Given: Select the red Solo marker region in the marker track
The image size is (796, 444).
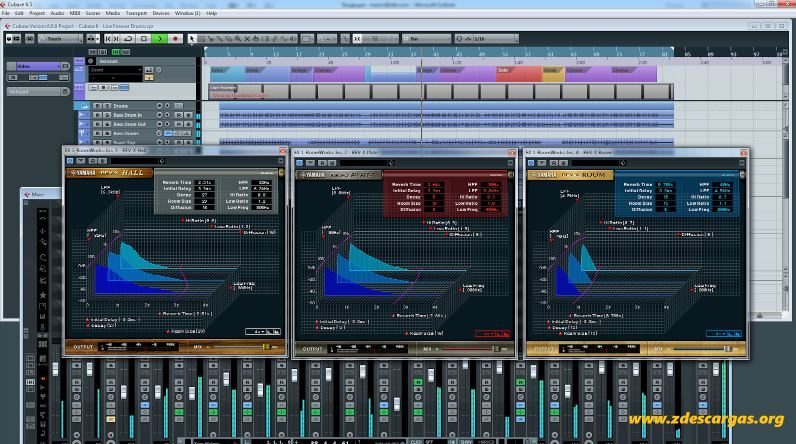Looking at the screenshot, I should tap(519, 74).
